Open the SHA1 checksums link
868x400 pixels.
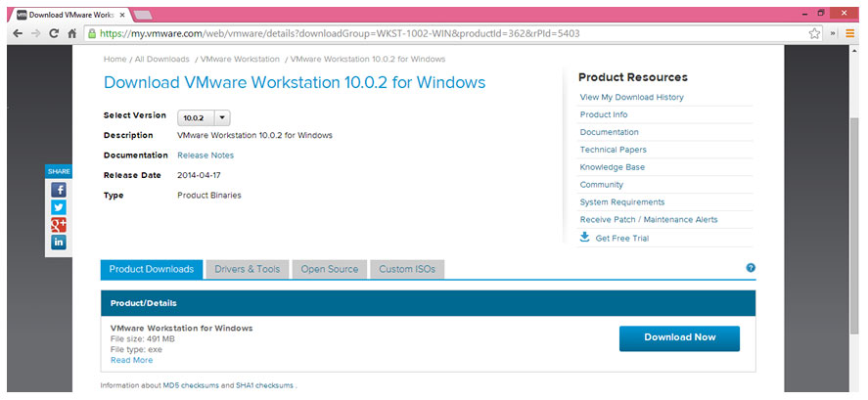(264, 385)
